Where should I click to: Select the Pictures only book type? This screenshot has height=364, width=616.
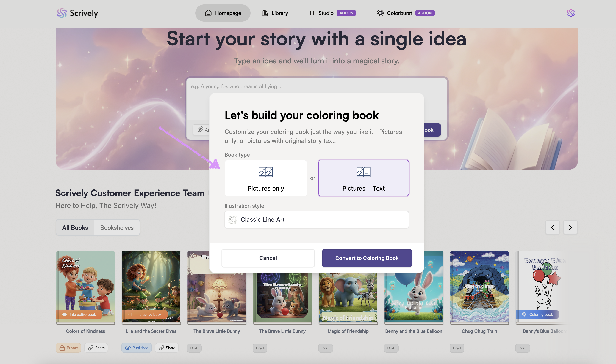click(x=266, y=178)
